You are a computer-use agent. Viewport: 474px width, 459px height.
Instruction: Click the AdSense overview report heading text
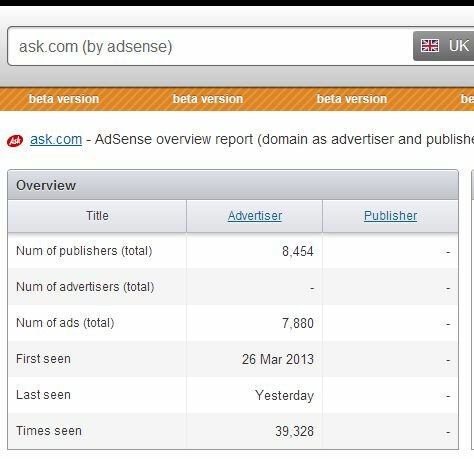click(x=284, y=139)
